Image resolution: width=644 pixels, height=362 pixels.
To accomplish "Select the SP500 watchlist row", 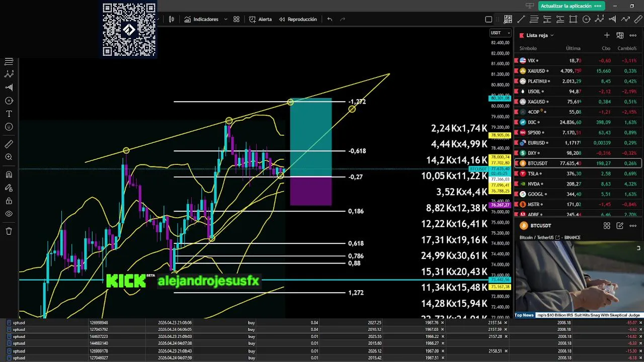I will (x=578, y=132).
